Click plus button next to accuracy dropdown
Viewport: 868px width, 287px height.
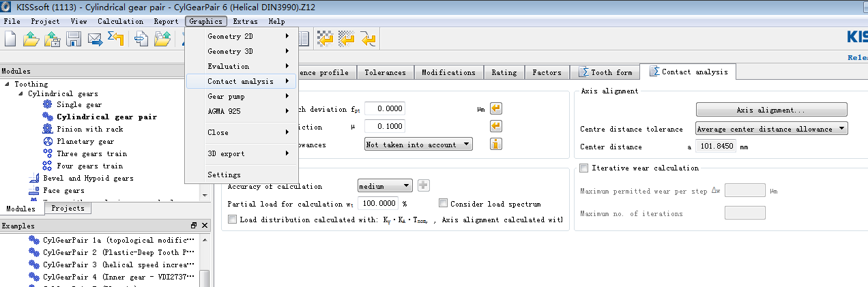point(424,185)
